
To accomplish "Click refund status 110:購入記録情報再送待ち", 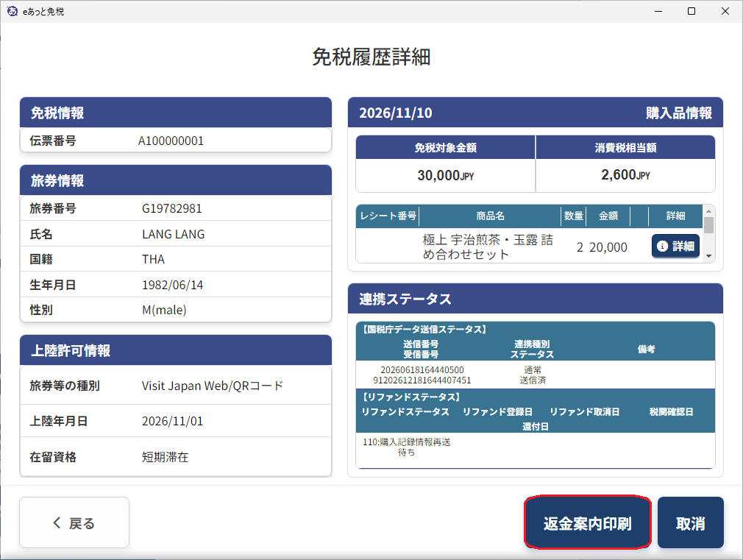I will click(407, 447).
